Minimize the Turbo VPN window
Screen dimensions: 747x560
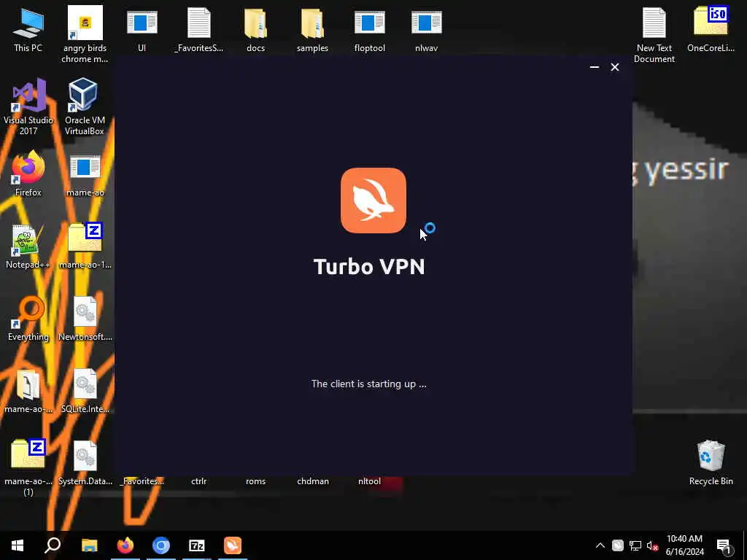click(x=594, y=67)
